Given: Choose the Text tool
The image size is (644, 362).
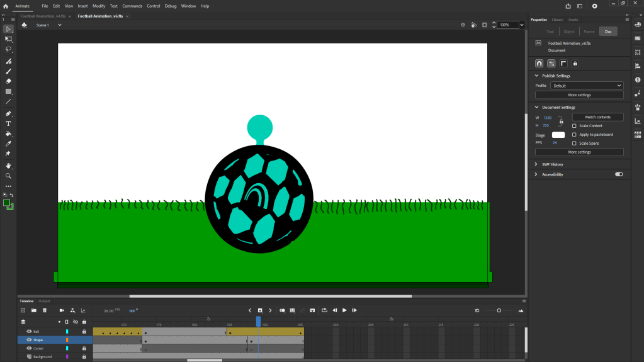Looking at the screenshot, I should (x=9, y=123).
